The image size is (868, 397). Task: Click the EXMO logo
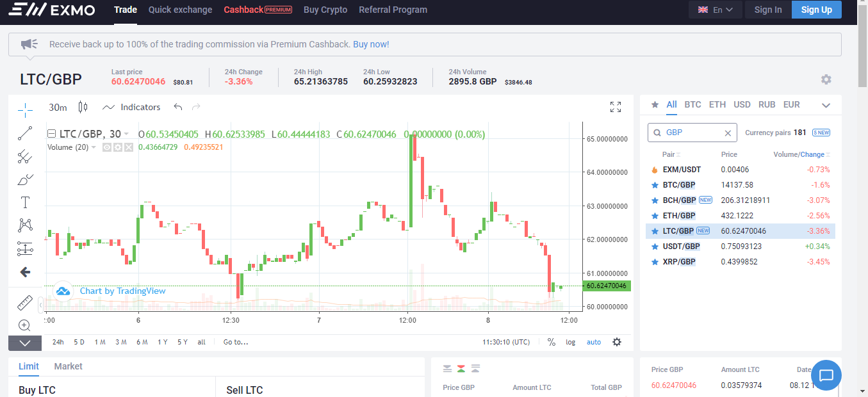tap(53, 10)
